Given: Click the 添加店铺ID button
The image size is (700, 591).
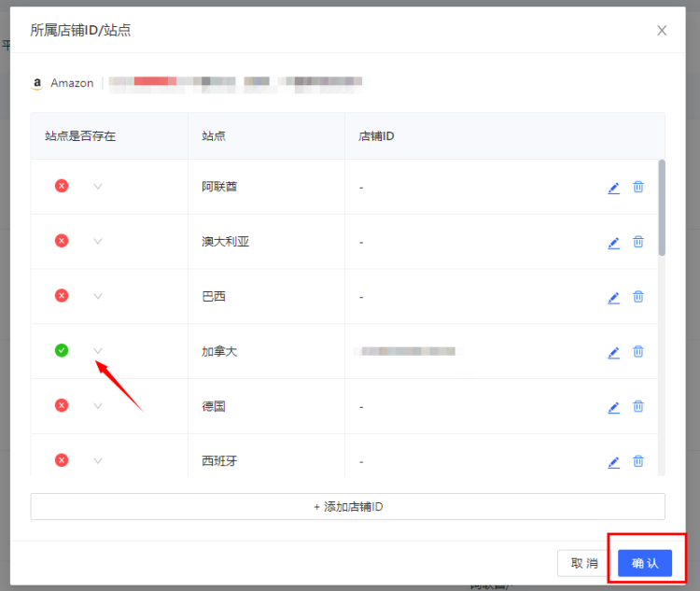Looking at the screenshot, I should pos(348,507).
